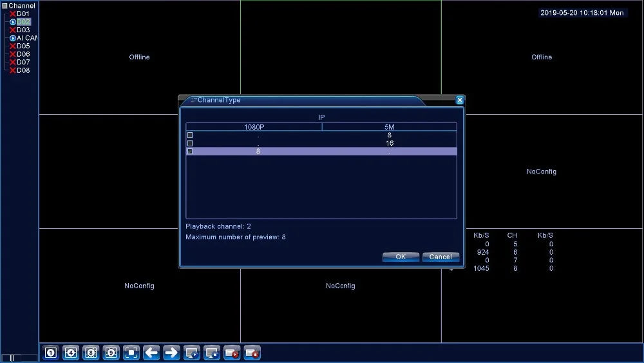
Task: Select AI CAM channel in tree
Action: [x=27, y=38]
